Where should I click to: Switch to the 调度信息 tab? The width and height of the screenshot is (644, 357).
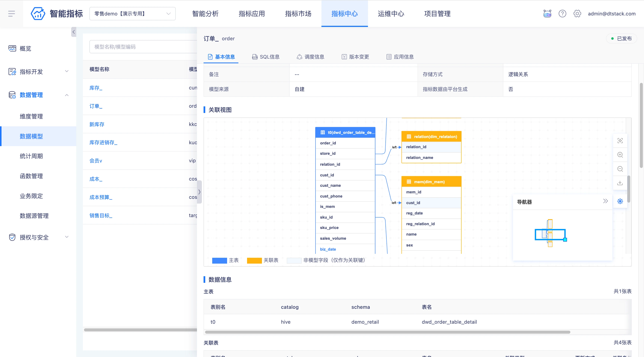[x=311, y=57]
